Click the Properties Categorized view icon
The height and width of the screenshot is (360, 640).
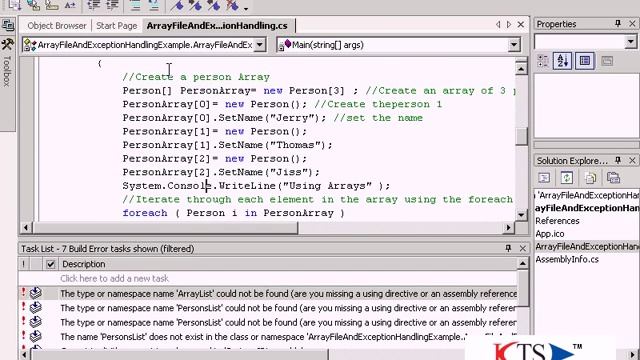[543, 61]
